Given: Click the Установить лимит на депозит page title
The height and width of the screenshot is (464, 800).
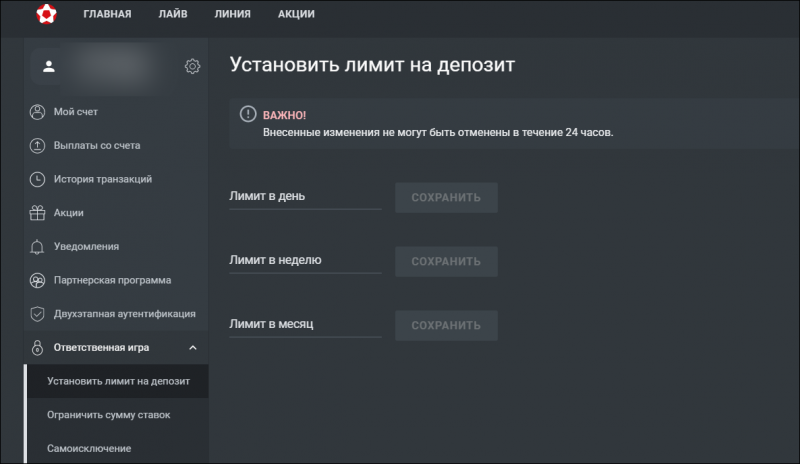Looking at the screenshot, I should click(x=372, y=65).
